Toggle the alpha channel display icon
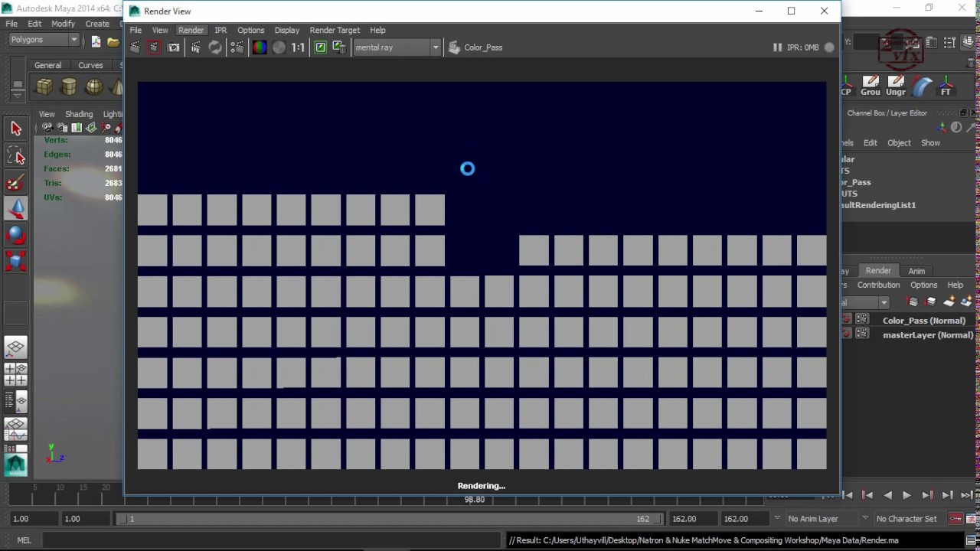The width and height of the screenshot is (980, 551). point(279,47)
